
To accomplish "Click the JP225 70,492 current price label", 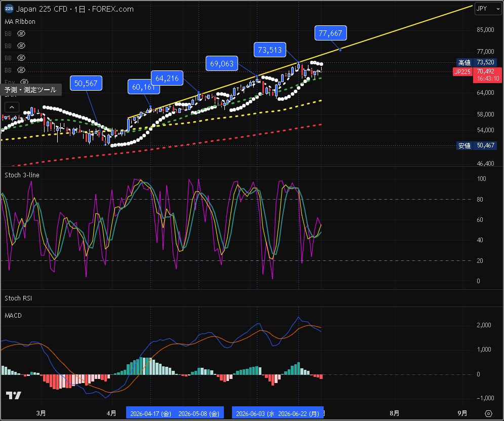I will click(477, 71).
